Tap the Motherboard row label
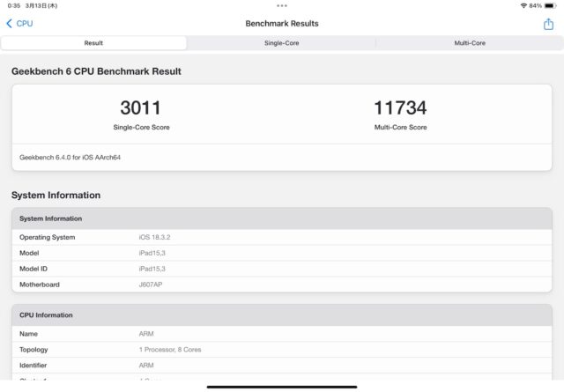The image size is (564, 392). pyautogui.click(x=40, y=285)
